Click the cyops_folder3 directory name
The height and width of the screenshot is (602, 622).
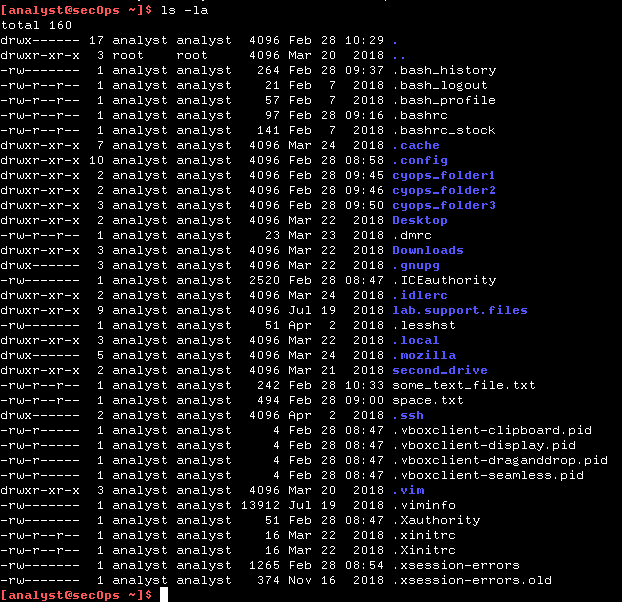click(444, 205)
